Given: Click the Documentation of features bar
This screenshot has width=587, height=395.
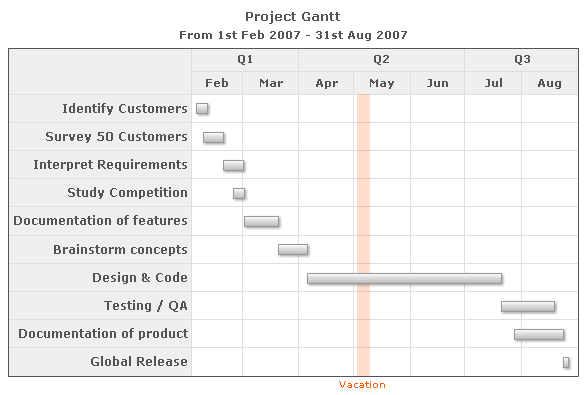Looking at the screenshot, I should pos(262,222).
